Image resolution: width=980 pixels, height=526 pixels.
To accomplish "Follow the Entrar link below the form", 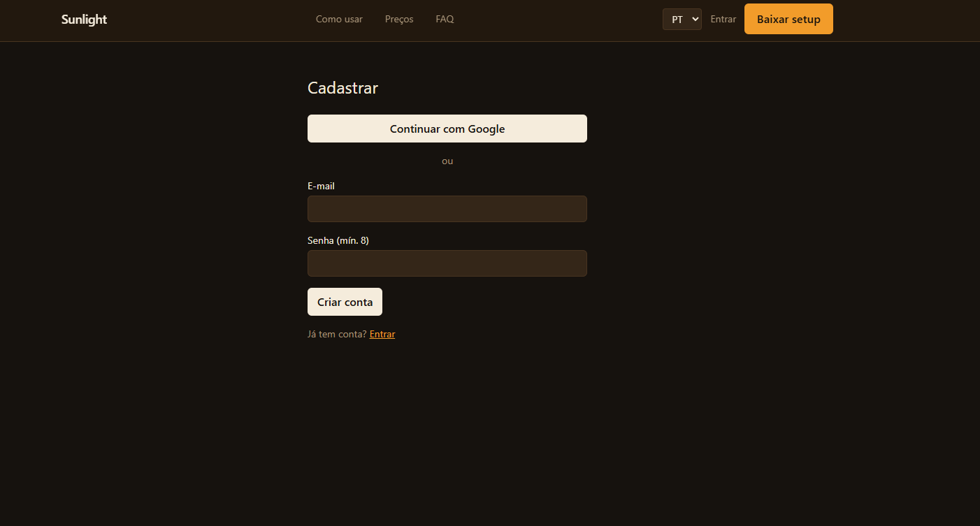I will [x=382, y=334].
